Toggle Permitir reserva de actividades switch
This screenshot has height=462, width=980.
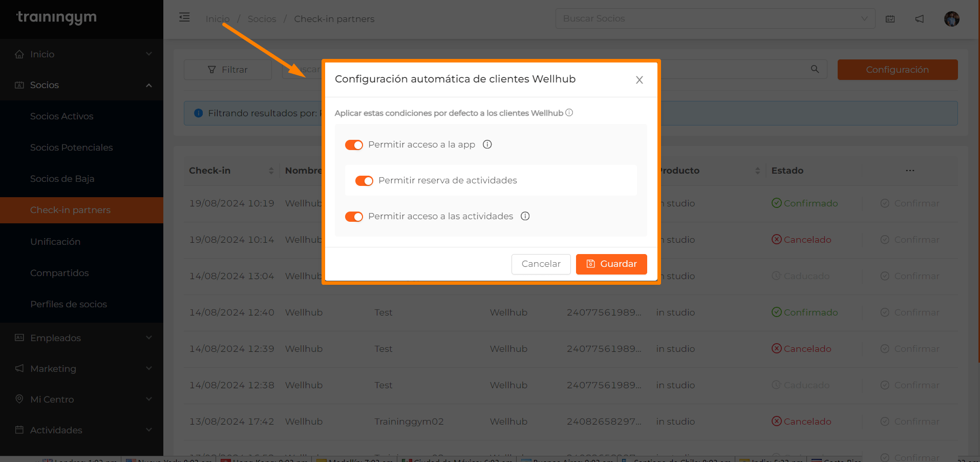pyautogui.click(x=364, y=181)
